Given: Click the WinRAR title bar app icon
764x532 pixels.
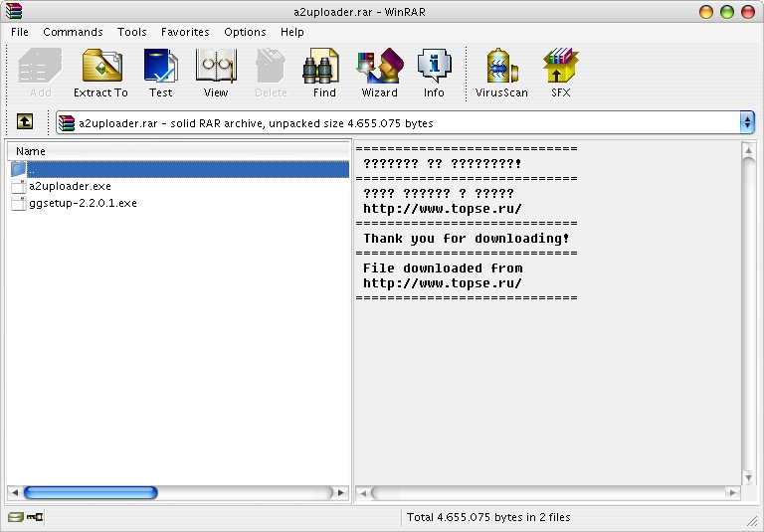Looking at the screenshot, I should click(14, 11).
